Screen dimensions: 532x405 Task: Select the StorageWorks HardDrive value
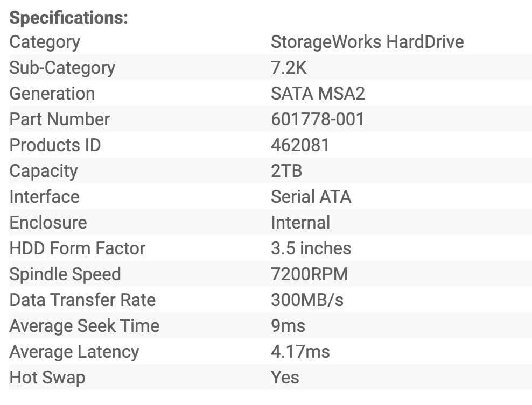367,42
